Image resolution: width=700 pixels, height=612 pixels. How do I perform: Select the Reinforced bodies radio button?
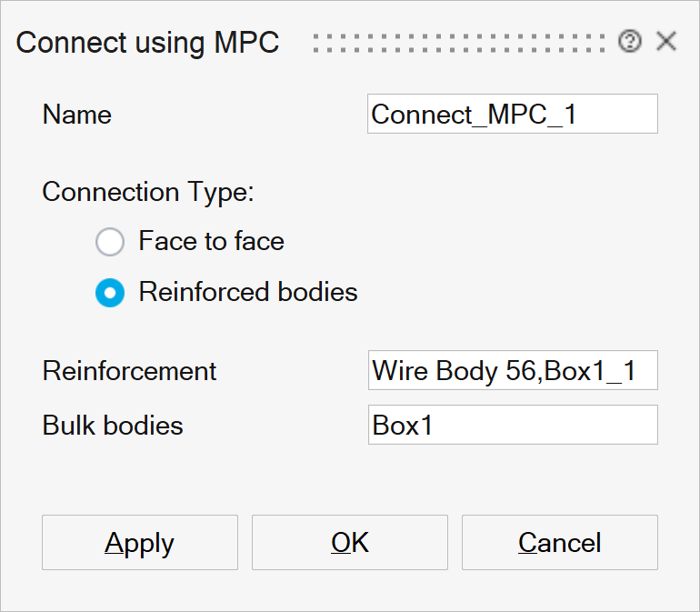coord(109,293)
